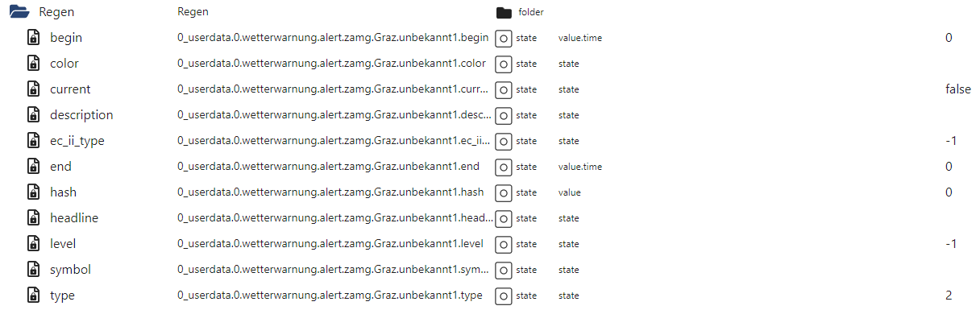Screen dimensions: 980x310
Task: Click the file icon beside symbol
Action: coord(34,270)
